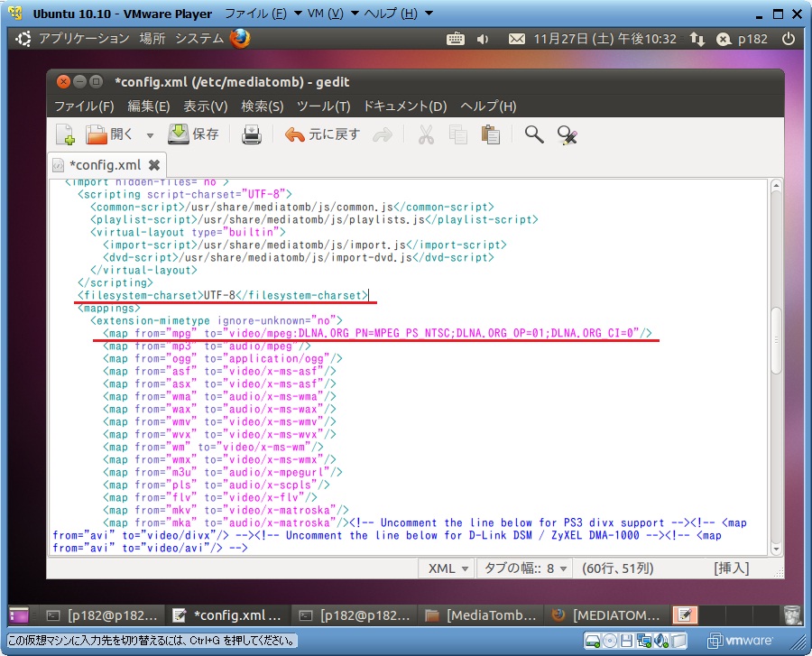Screen dimensions: 812x656
Task: Click the editor scrollbar up arrow
Action: [776, 186]
